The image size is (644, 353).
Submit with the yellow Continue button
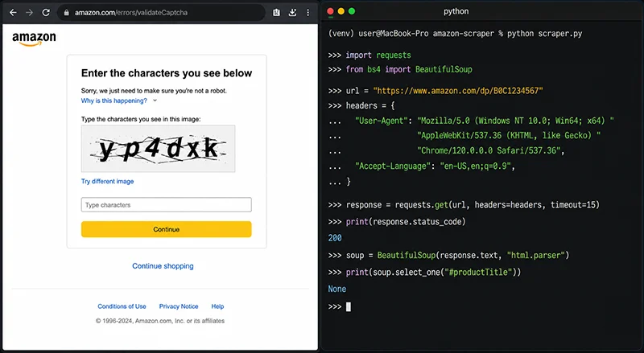pyautogui.click(x=167, y=229)
